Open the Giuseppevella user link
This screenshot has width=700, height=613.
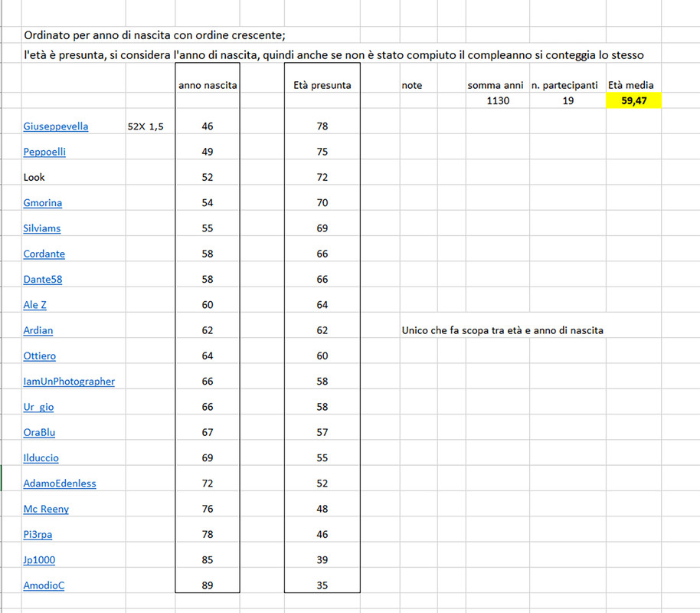click(x=56, y=126)
